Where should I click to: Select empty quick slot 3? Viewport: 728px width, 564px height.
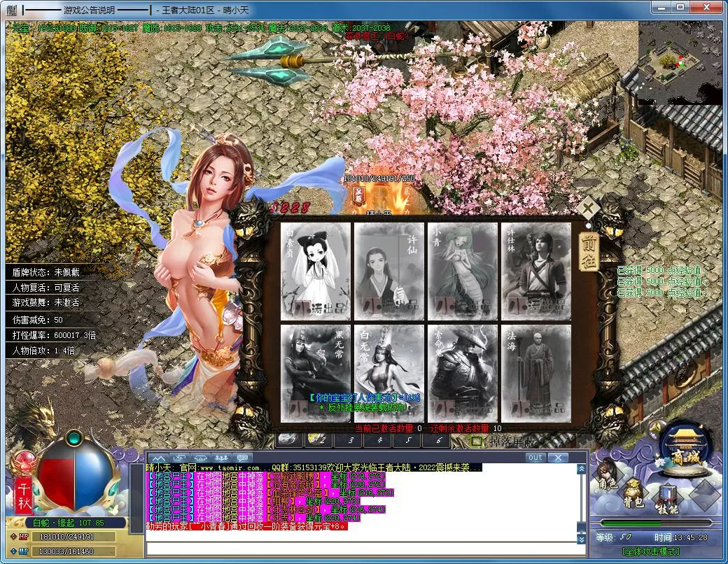(349, 439)
